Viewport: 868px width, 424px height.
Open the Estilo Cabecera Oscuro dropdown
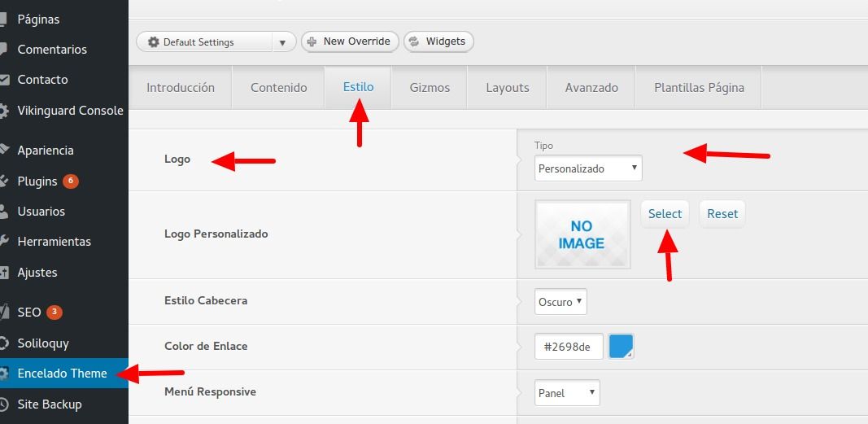[x=560, y=302]
